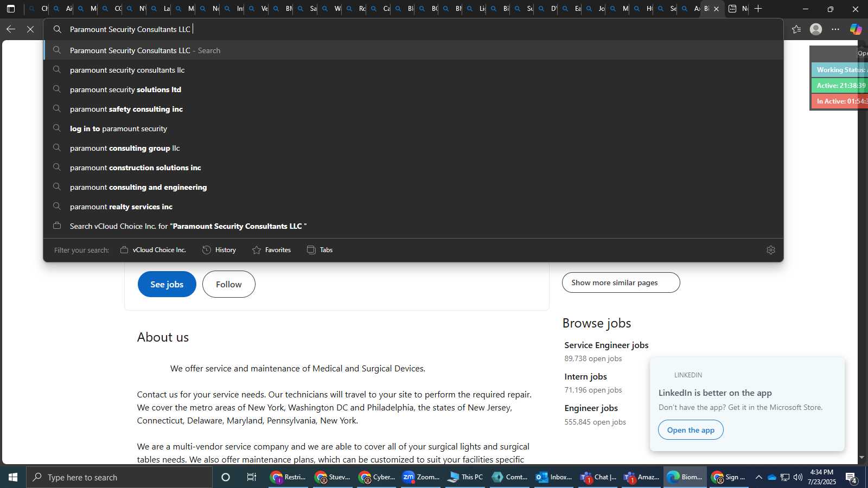The width and height of the screenshot is (868, 488).
Task: Open a new browser tab with plus icon
Action: pos(758,9)
